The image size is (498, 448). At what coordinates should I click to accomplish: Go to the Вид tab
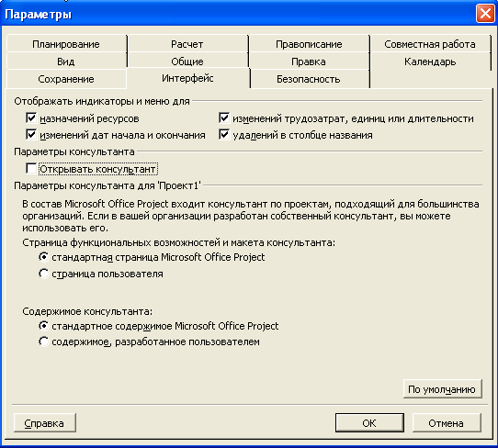click(x=66, y=62)
